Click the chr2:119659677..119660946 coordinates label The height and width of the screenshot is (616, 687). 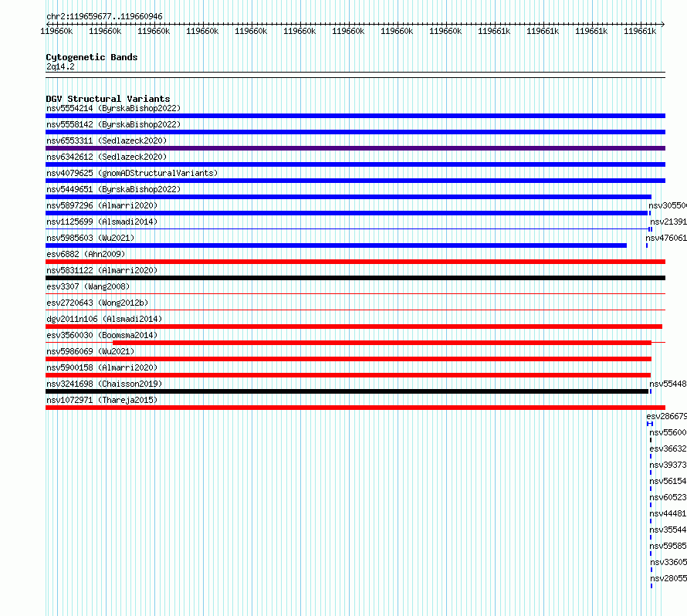point(104,17)
